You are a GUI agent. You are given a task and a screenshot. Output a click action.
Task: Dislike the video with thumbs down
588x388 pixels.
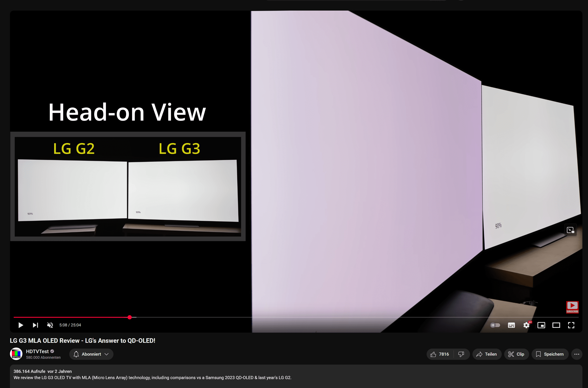coord(461,354)
